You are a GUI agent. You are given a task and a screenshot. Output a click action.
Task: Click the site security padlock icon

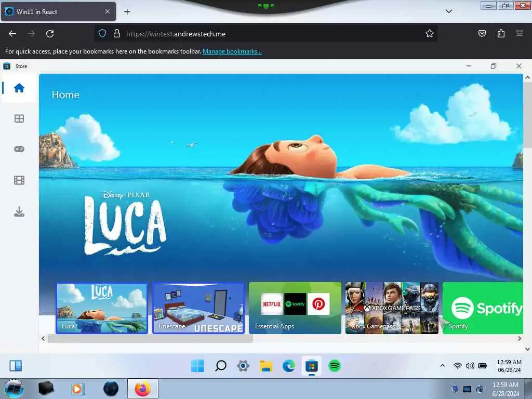[117, 33]
